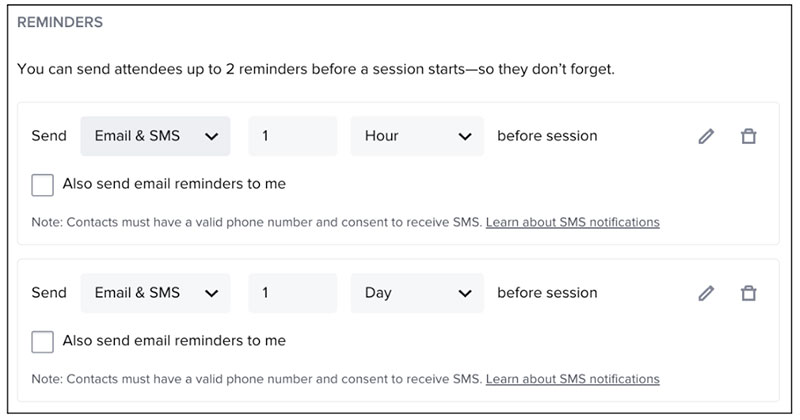Click the chevron arrow beside Day
The width and height of the screenshot is (800, 420).
pyautogui.click(x=464, y=293)
